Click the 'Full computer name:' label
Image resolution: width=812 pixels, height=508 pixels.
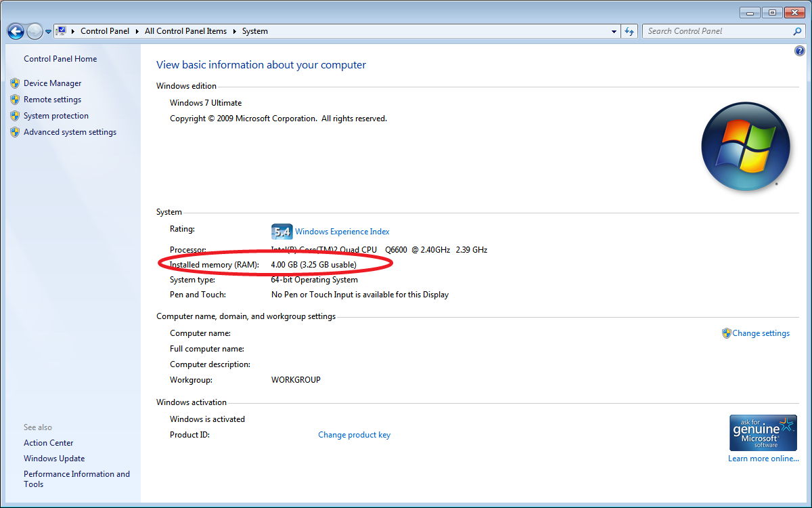[207, 349]
